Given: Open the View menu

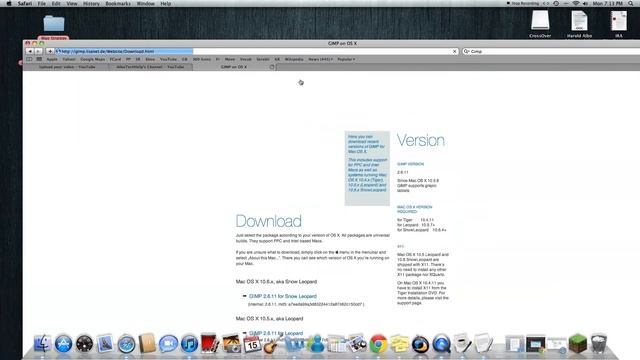Looking at the screenshot, I should tap(72, 3).
